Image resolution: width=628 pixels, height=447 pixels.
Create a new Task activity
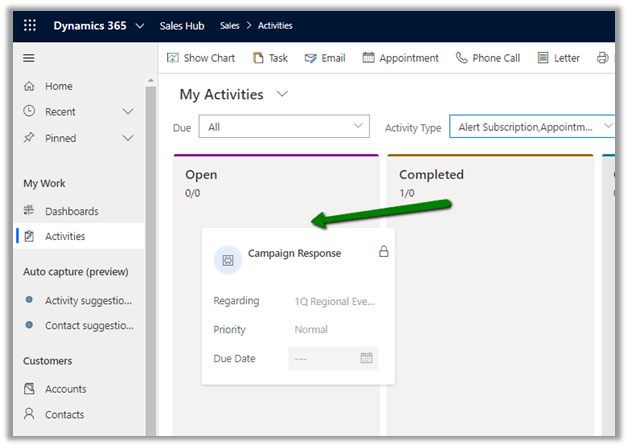tap(270, 58)
